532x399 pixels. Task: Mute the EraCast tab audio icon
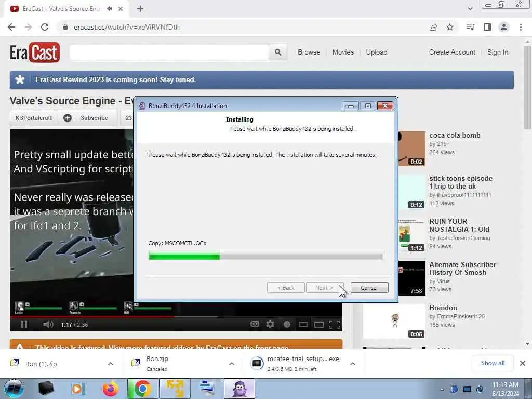click(109, 9)
